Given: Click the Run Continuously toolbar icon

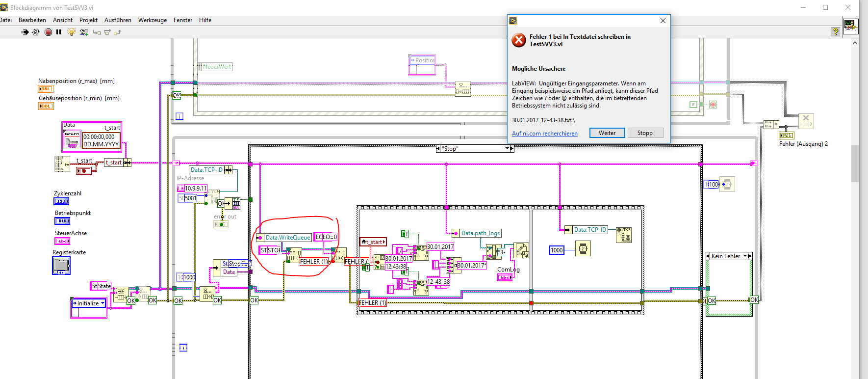Looking at the screenshot, I should (36, 32).
